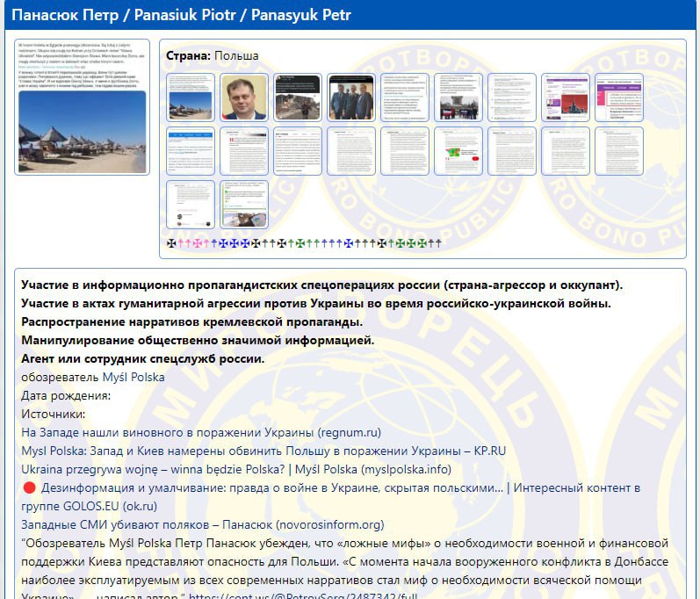The height and width of the screenshot is (599, 700).
Task: Open the portrait thumbnail of man in suit
Action: (244, 97)
